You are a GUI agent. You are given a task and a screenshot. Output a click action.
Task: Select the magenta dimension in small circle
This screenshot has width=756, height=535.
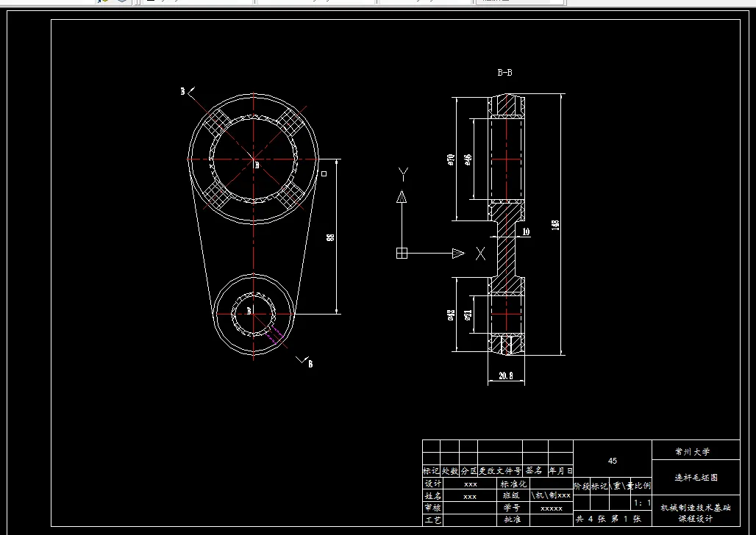(x=277, y=333)
